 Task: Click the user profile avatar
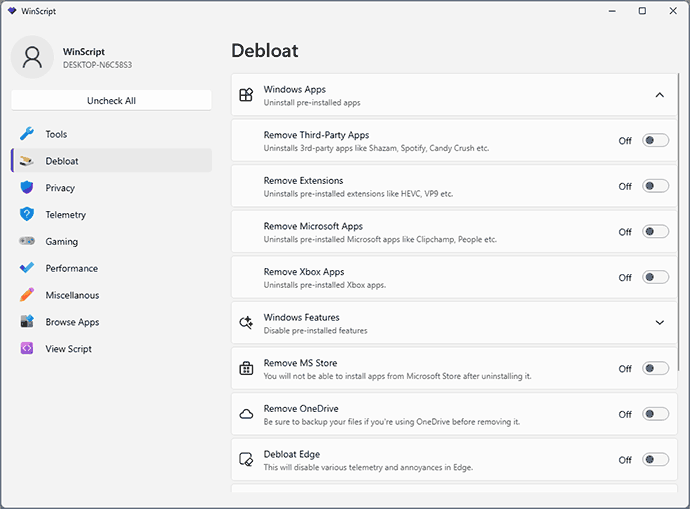32,57
